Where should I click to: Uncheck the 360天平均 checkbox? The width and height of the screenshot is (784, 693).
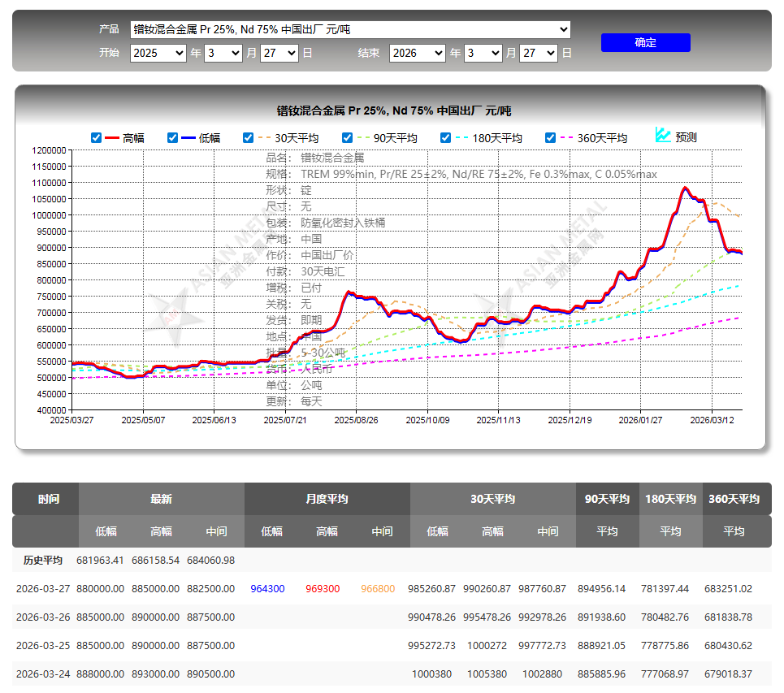coord(551,138)
